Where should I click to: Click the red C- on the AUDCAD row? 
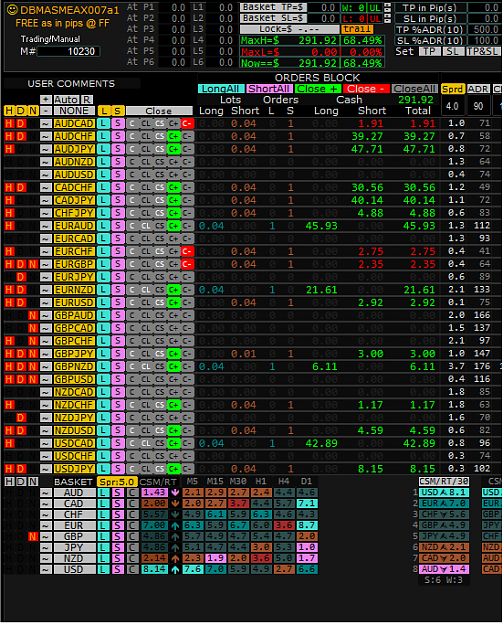click(187, 124)
